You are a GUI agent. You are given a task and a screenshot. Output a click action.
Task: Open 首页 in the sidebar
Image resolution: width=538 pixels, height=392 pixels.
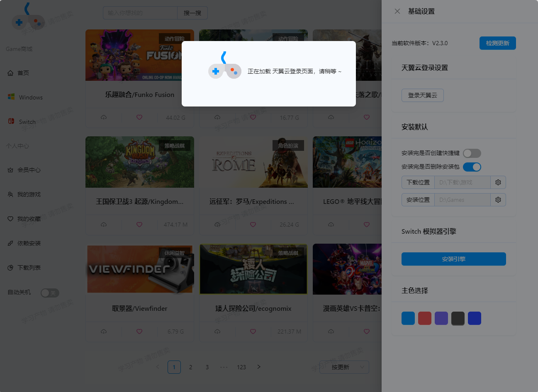click(x=23, y=73)
